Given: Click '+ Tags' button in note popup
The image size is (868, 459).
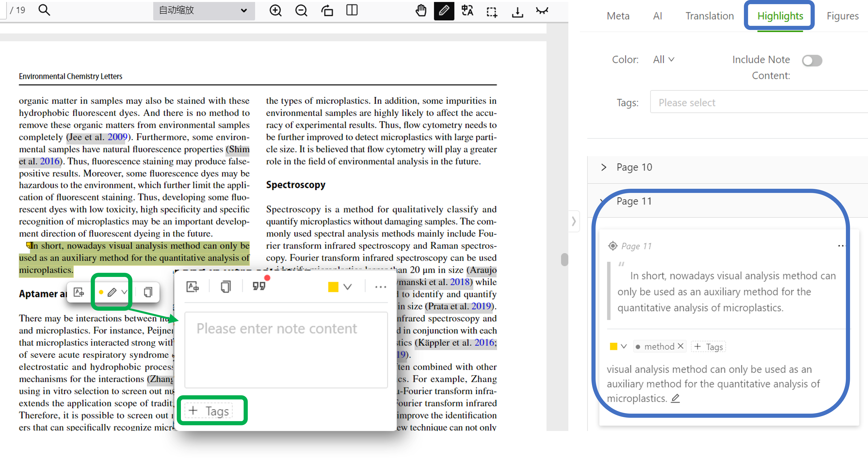Looking at the screenshot, I should (x=209, y=411).
